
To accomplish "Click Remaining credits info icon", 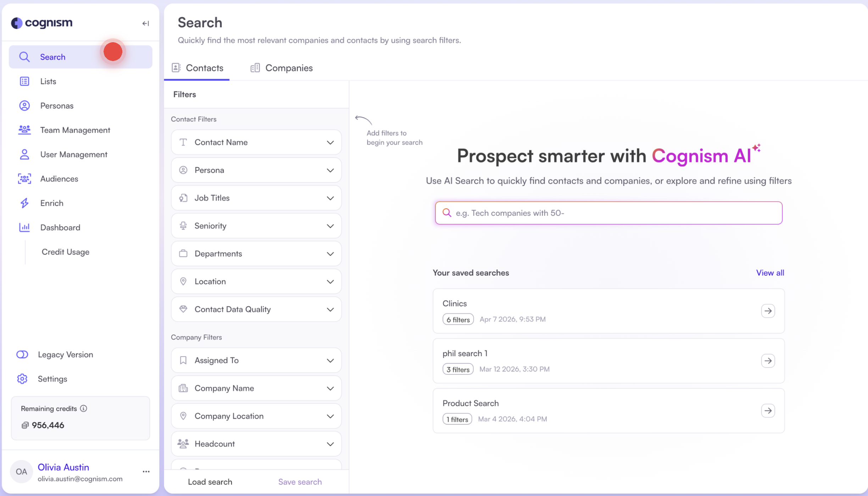I will point(84,408).
